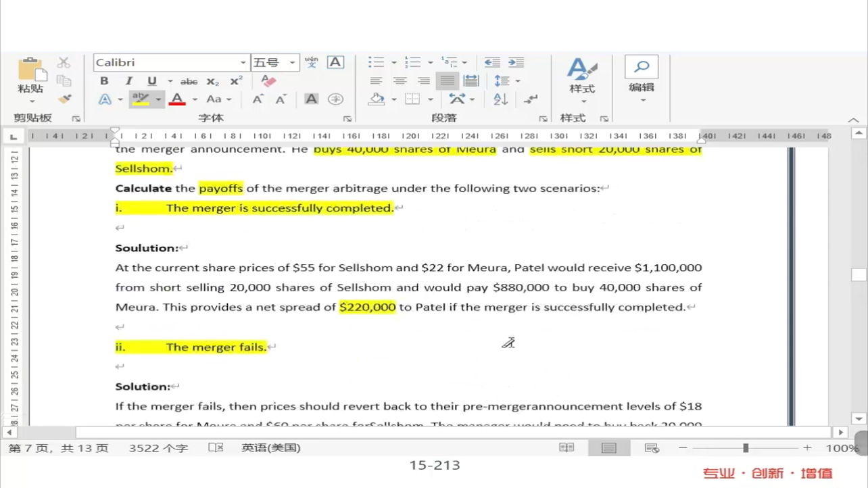Open the Styles (样式) pane launcher
The height and width of the screenshot is (488, 868).
pos(604,119)
